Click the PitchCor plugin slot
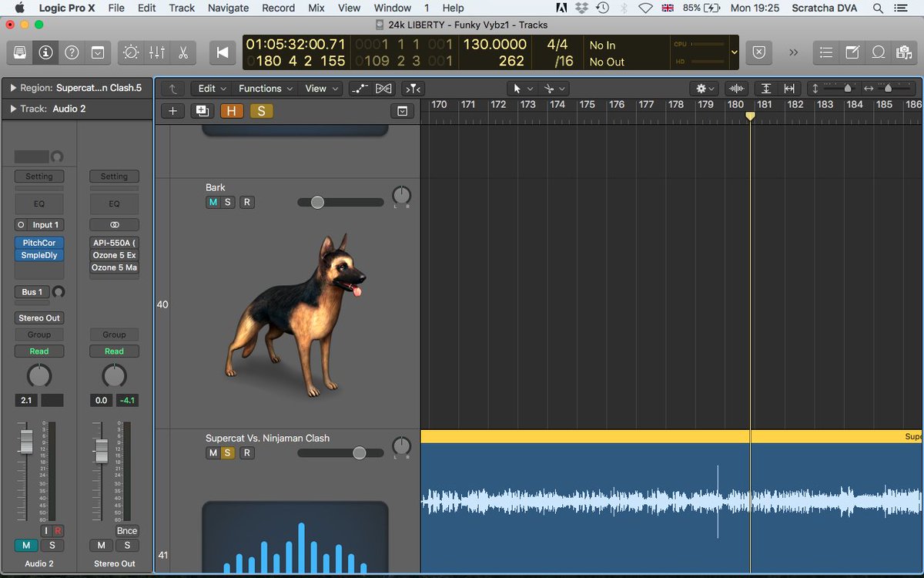 click(38, 242)
